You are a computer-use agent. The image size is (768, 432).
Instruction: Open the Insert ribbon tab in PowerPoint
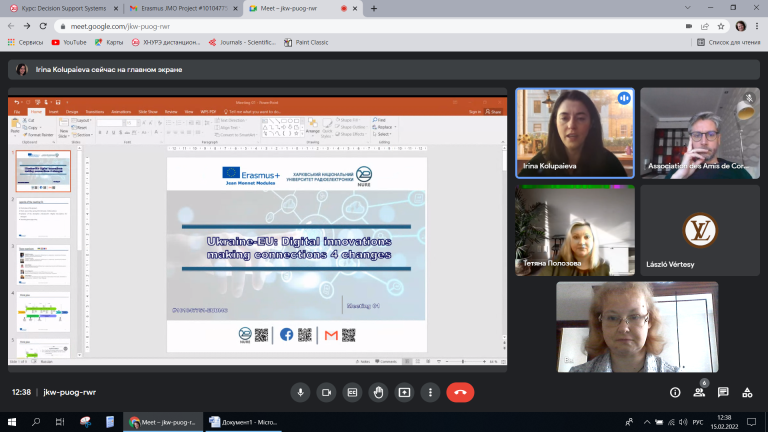pyautogui.click(x=53, y=112)
